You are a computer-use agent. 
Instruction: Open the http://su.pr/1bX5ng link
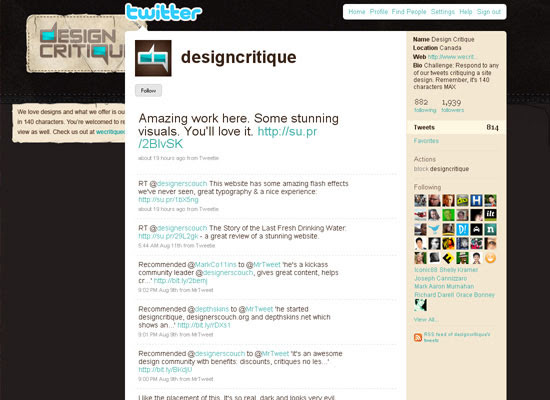coord(168,200)
